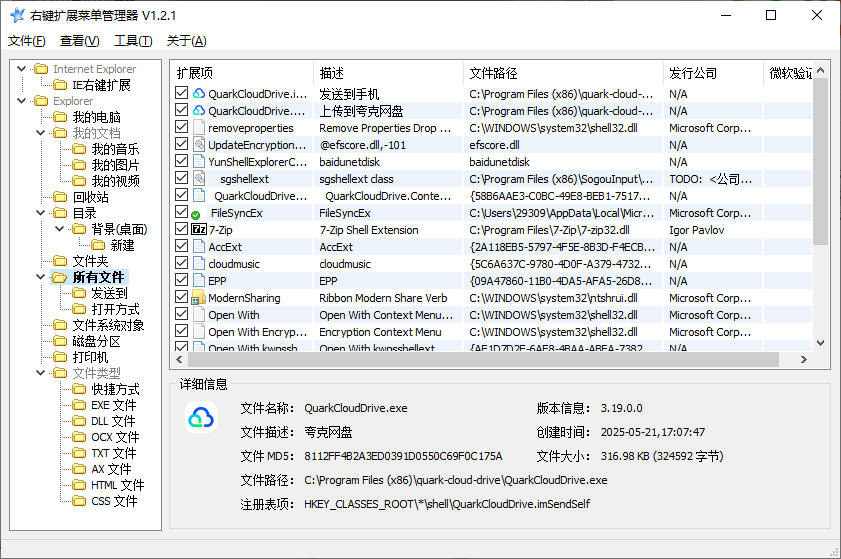Click the 回收站 folder icon

[60, 197]
